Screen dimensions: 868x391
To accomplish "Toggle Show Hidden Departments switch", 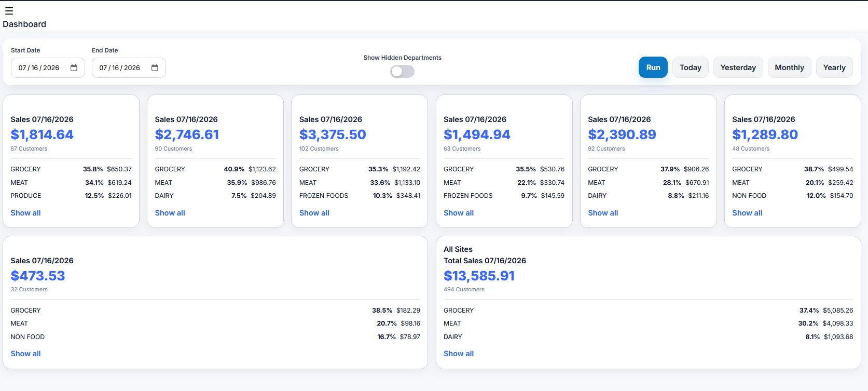I will coord(403,72).
